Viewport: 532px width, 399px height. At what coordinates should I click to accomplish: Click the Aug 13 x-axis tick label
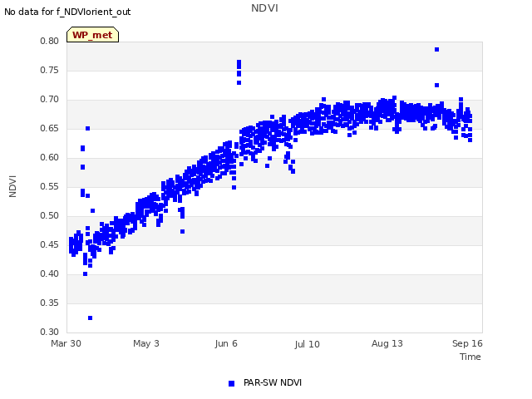click(x=387, y=343)
